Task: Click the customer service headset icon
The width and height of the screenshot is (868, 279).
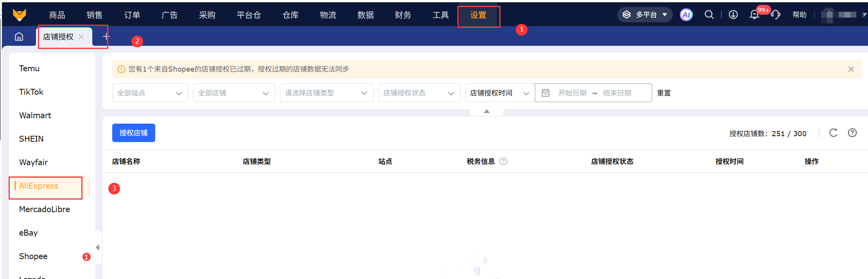Action: coord(776,15)
